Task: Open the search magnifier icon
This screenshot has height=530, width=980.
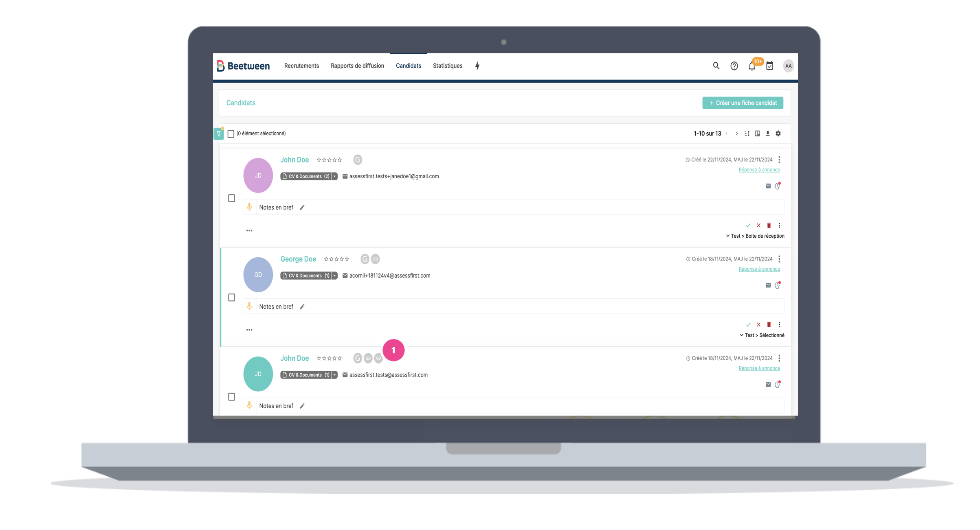Action: point(716,66)
